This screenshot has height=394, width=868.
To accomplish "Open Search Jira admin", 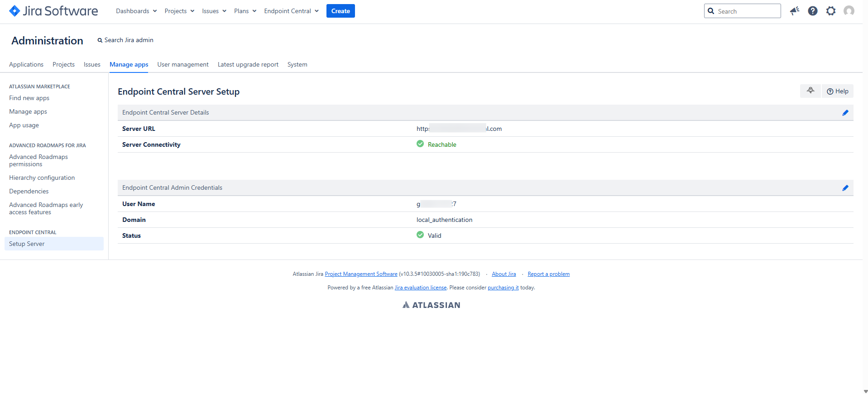I will (125, 40).
